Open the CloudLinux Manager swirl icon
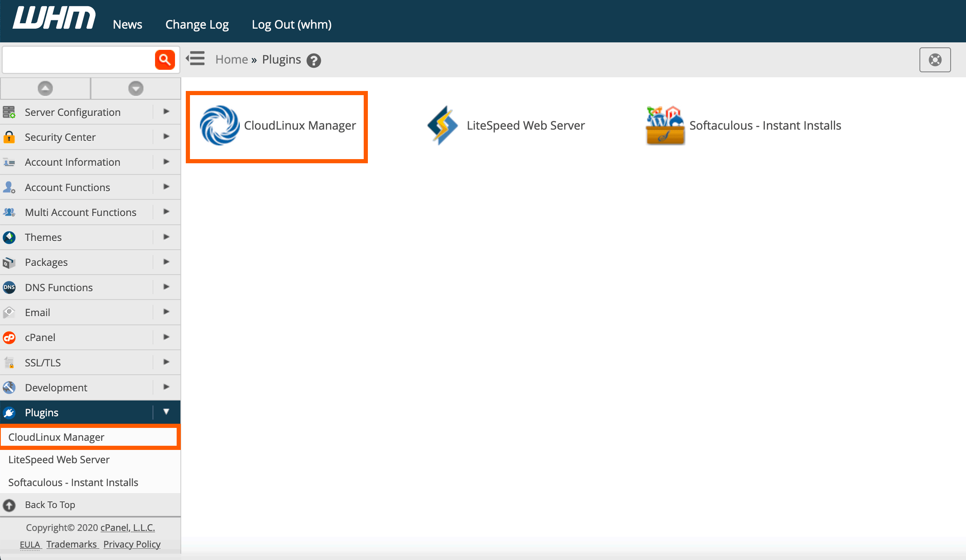The width and height of the screenshot is (966, 560). pos(219,125)
